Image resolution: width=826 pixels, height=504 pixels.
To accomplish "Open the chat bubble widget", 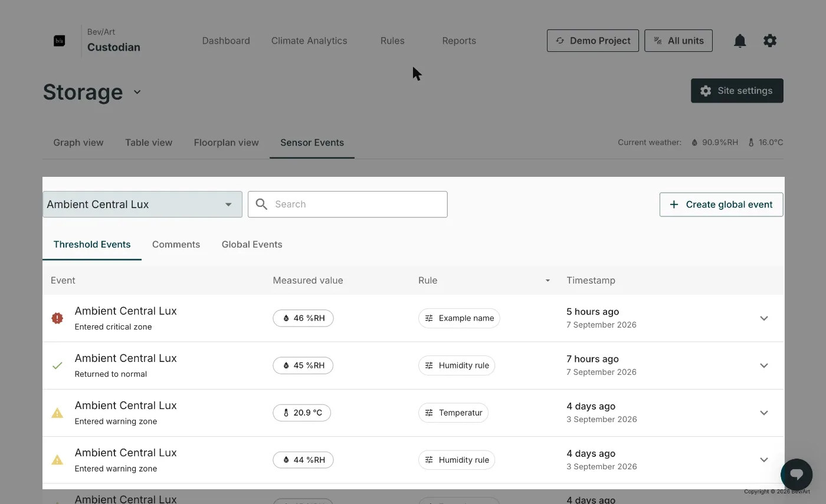I will click(796, 475).
